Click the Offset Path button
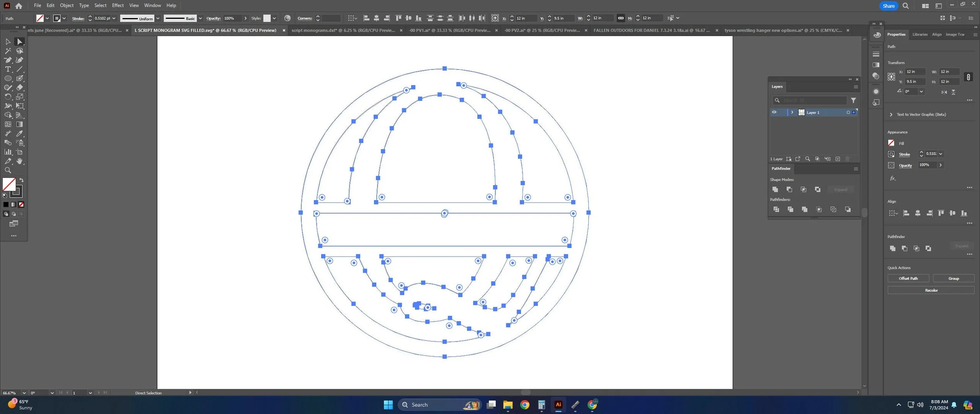Viewport: 980px width, 414px height. [x=908, y=278]
